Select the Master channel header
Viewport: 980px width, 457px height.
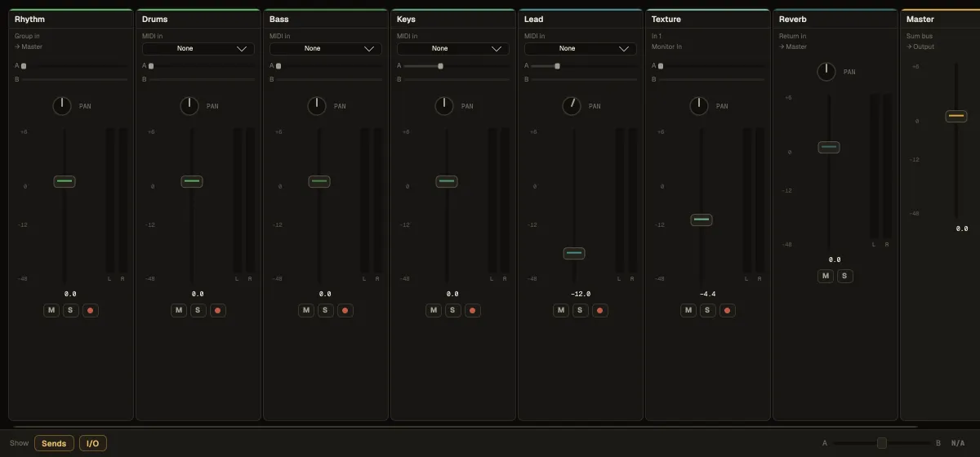tap(940, 19)
